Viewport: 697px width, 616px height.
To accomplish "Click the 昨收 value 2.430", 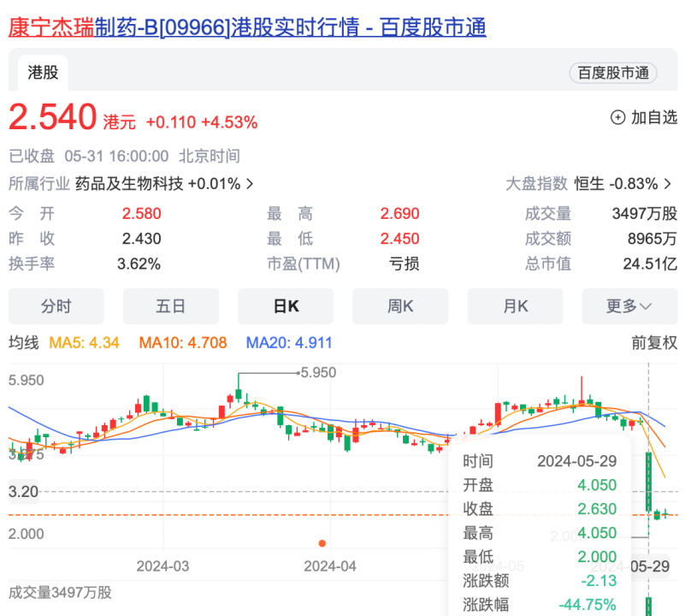I will [141, 239].
